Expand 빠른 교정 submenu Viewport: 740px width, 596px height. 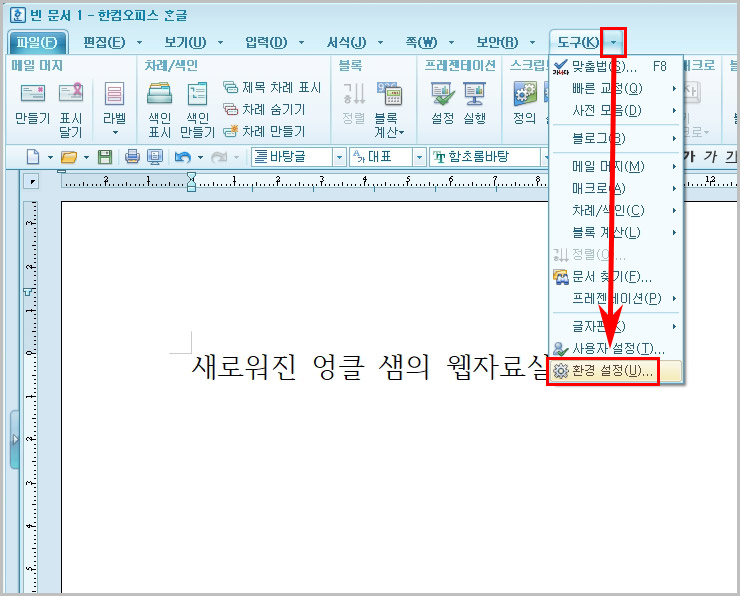pos(616,88)
